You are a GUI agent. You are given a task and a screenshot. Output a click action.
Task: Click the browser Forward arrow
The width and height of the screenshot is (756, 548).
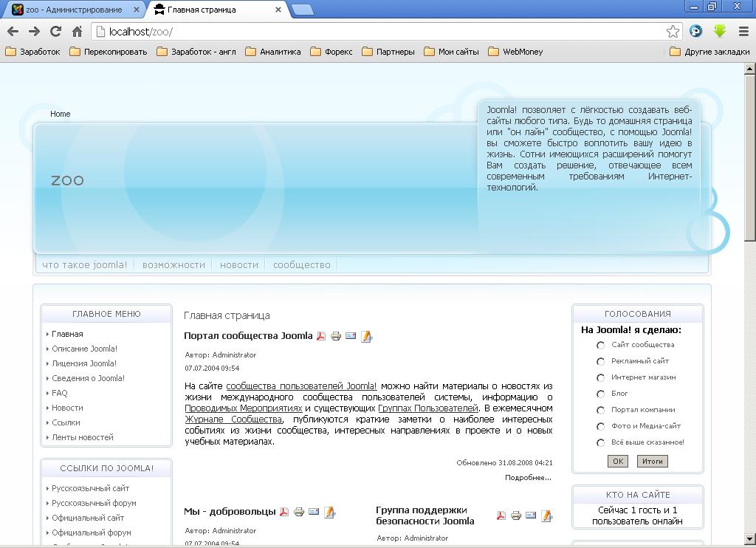34,32
